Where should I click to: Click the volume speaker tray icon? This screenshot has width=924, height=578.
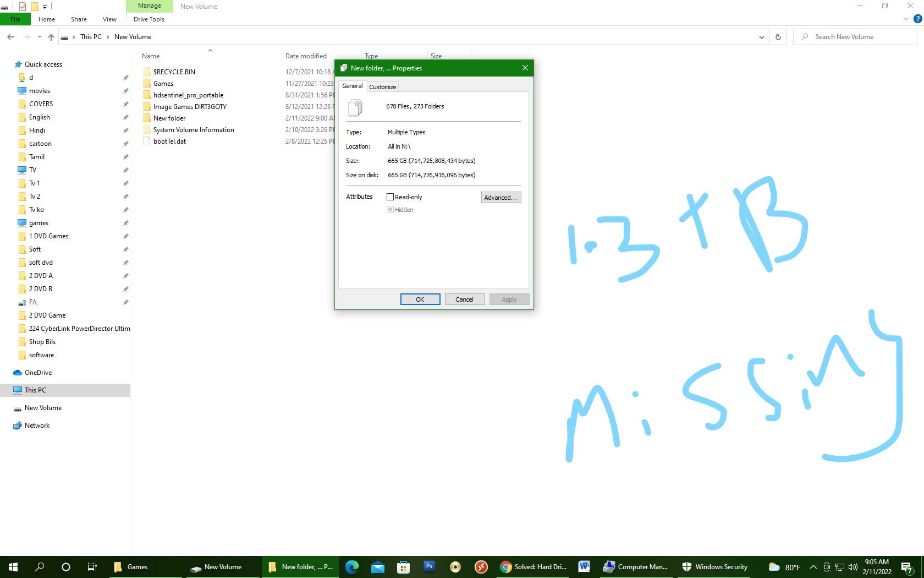coord(853,567)
